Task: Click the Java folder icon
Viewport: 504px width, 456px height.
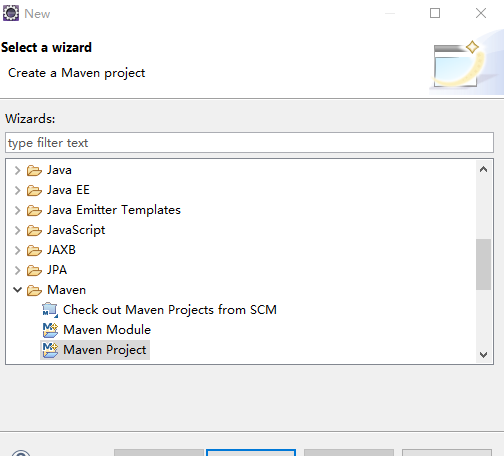Action: [34, 170]
